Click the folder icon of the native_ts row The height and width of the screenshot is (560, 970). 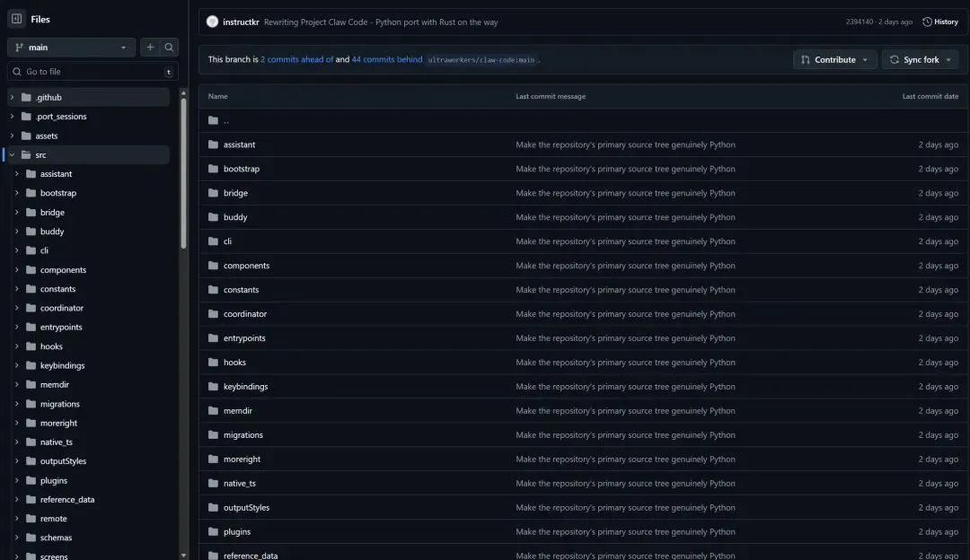pyautogui.click(x=214, y=484)
